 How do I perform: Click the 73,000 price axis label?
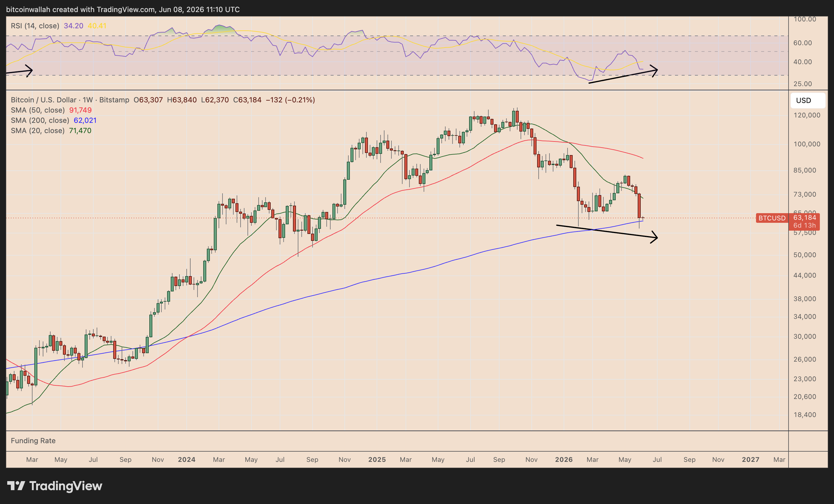tap(805, 194)
